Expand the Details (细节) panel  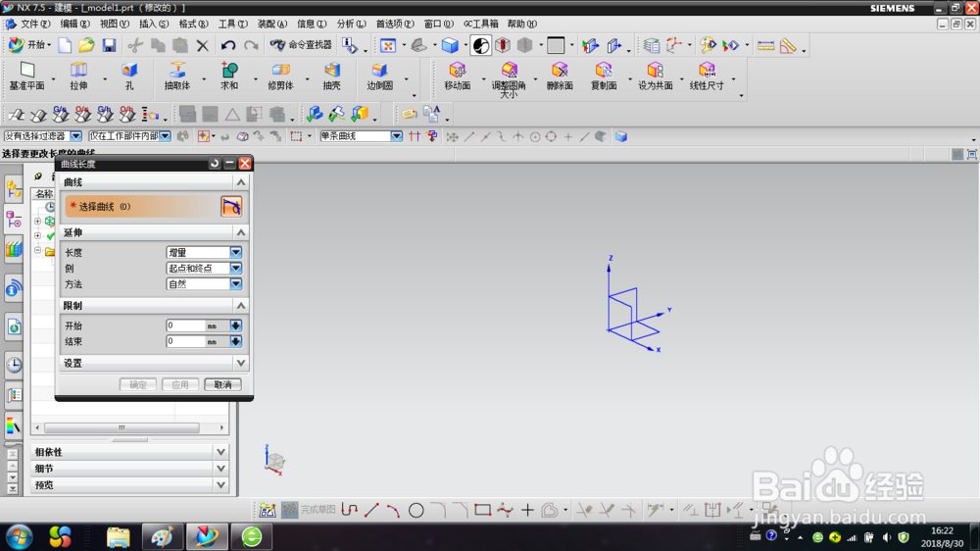[220, 468]
